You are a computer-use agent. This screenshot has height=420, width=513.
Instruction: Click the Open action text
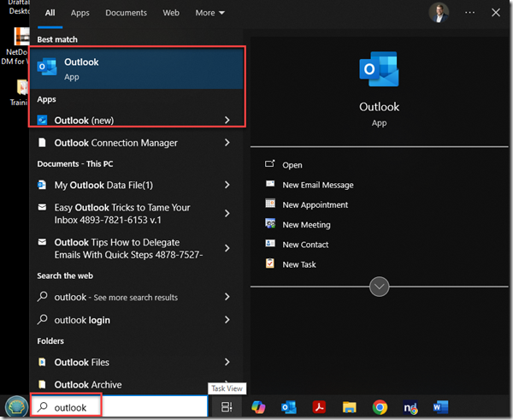(292, 165)
